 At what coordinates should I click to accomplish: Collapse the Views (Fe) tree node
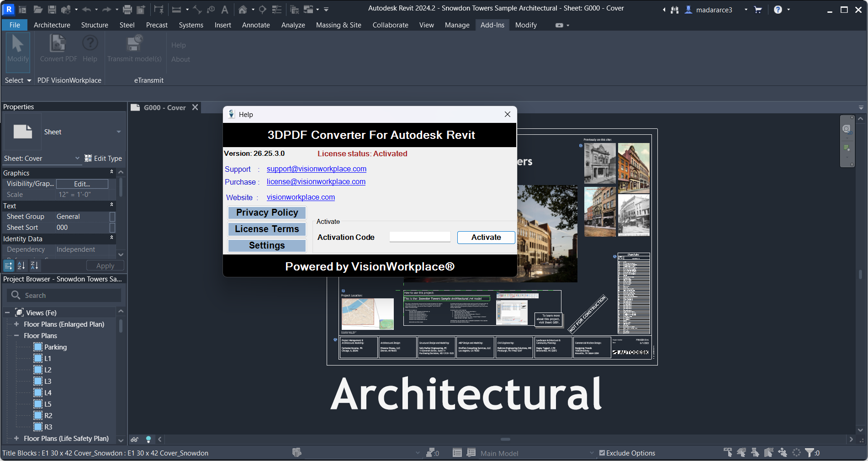pos(7,313)
